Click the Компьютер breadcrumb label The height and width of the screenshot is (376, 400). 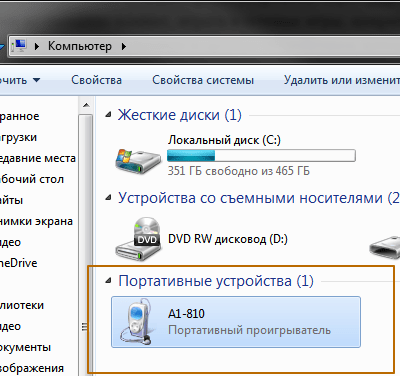pyautogui.click(x=80, y=46)
